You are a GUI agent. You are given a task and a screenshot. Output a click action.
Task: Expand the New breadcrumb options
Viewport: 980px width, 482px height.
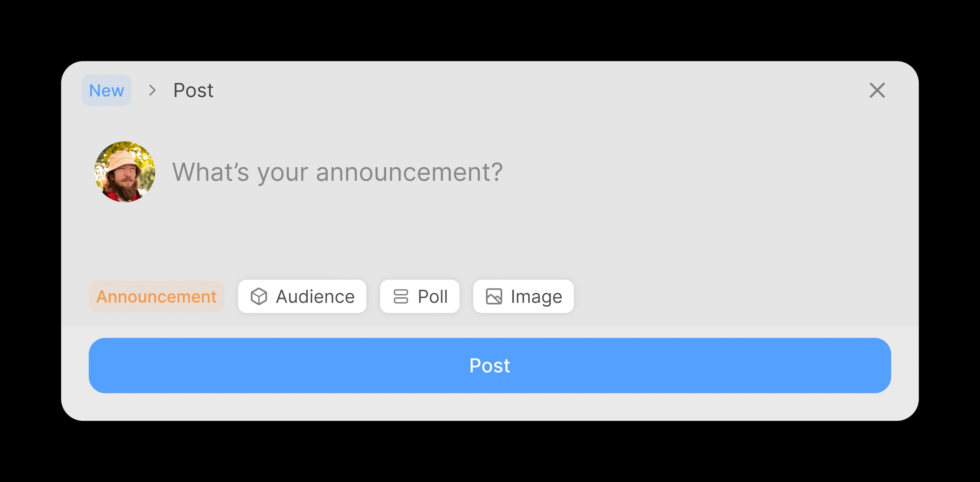click(106, 91)
